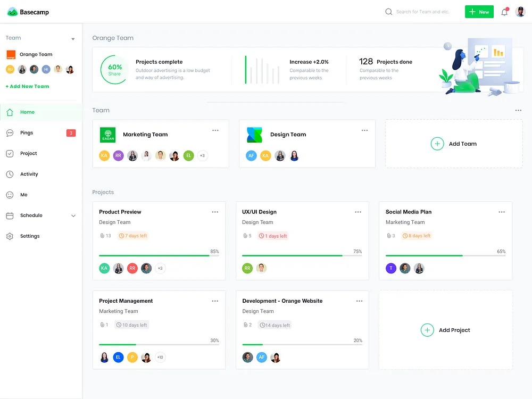Click the 60% Share progress circle
The width and height of the screenshot is (532, 399).
tap(115, 70)
